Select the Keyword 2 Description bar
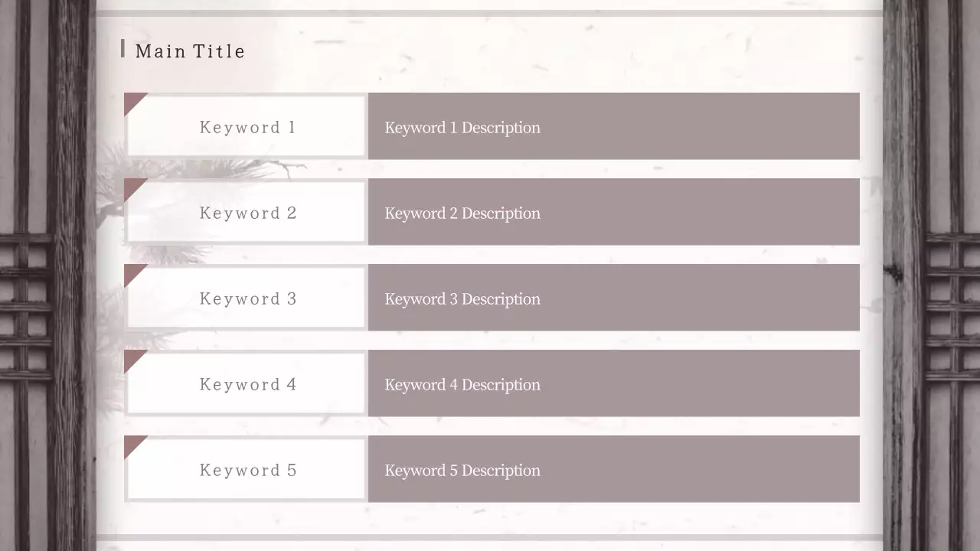 pyautogui.click(x=613, y=212)
